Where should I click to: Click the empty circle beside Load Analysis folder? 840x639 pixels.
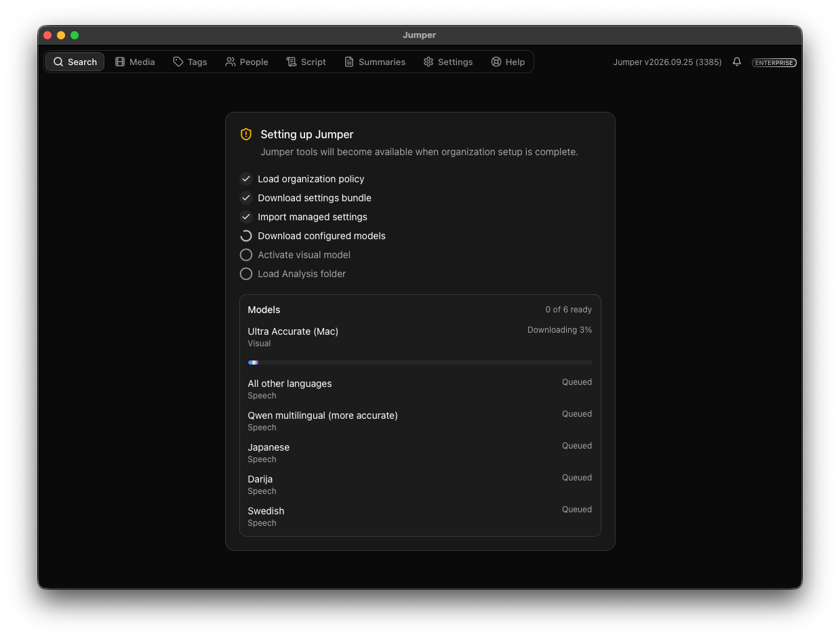click(x=246, y=274)
